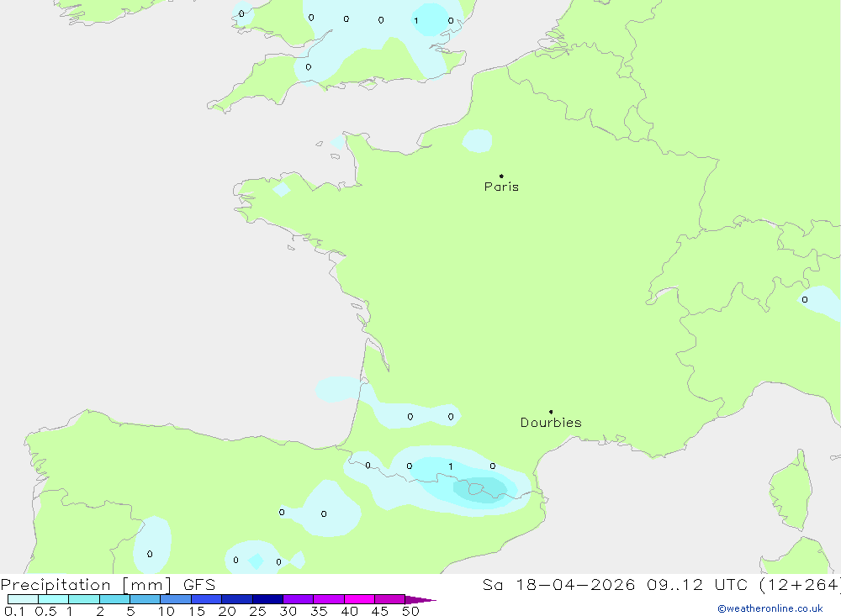The height and width of the screenshot is (616, 841).
Task: Pick the 15–20 mm legend swatch
Action: (x=207, y=599)
